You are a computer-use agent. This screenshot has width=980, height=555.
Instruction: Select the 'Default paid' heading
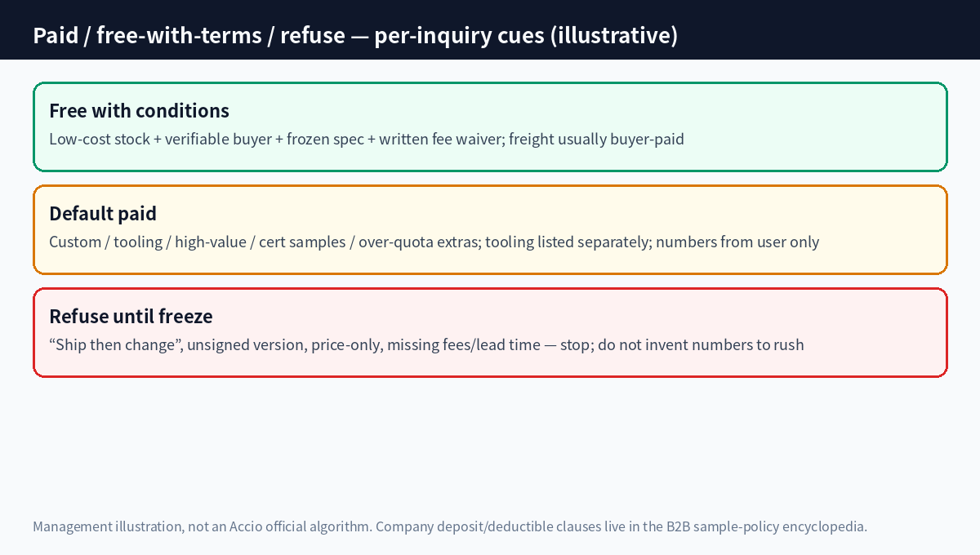(x=103, y=213)
